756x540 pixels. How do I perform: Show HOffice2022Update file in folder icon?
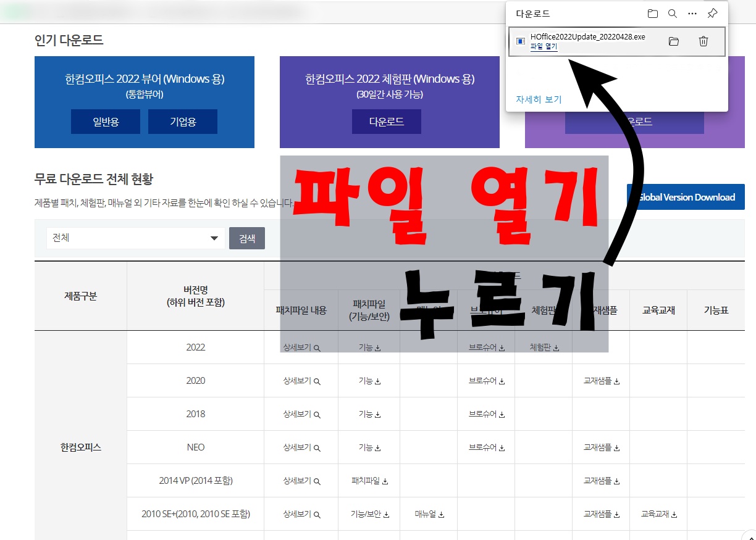(x=674, y=41)
